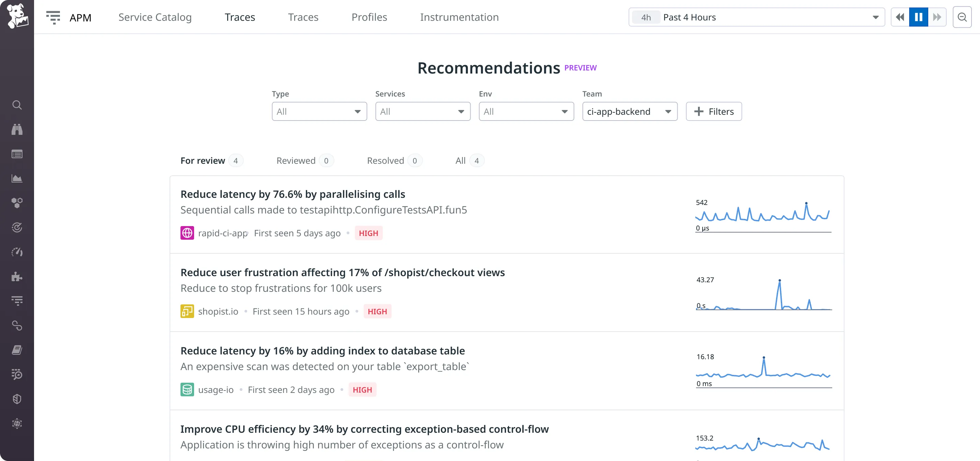Viewport: 980px width, 461px height.
Task: Click the Datadog dog logo
Action: point(17,16)
